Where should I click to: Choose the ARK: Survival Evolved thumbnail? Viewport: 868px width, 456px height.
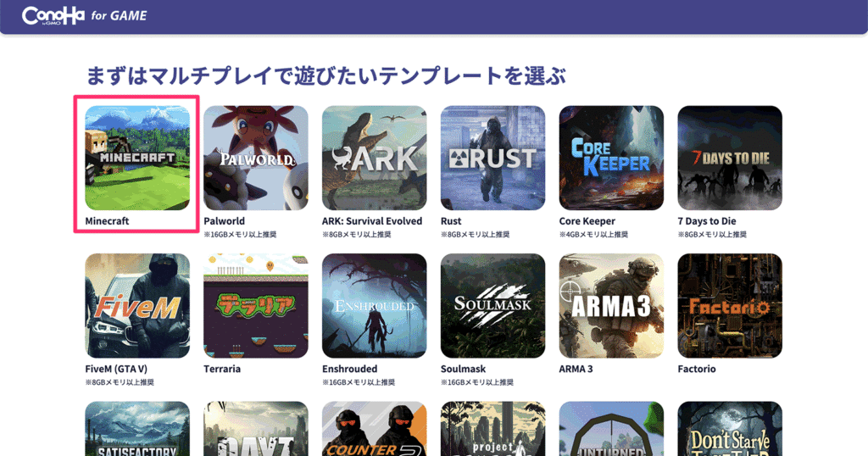click(374, 158)
